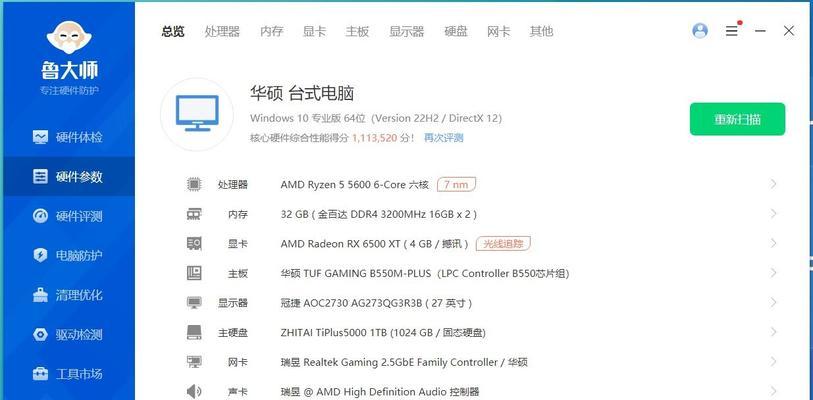Switch to the 其他 tab
This screenshot has width=813, height=400.
[x=541, y=32]
